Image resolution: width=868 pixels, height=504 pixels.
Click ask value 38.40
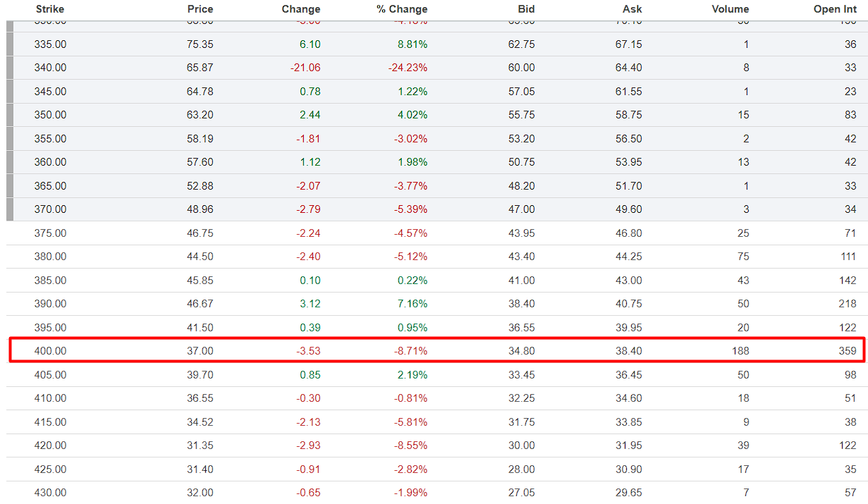click(628, 351)
